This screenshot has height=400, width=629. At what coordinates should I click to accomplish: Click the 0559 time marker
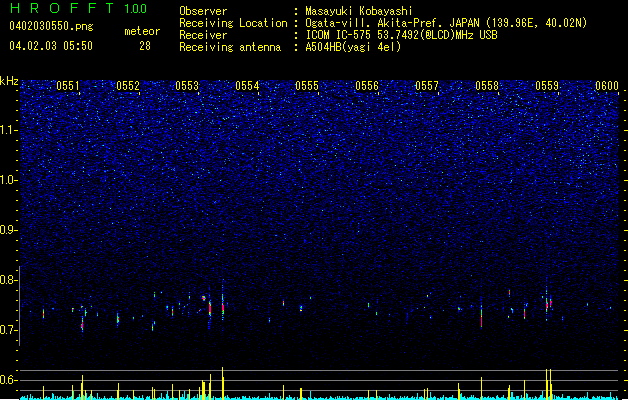[547, 86]
